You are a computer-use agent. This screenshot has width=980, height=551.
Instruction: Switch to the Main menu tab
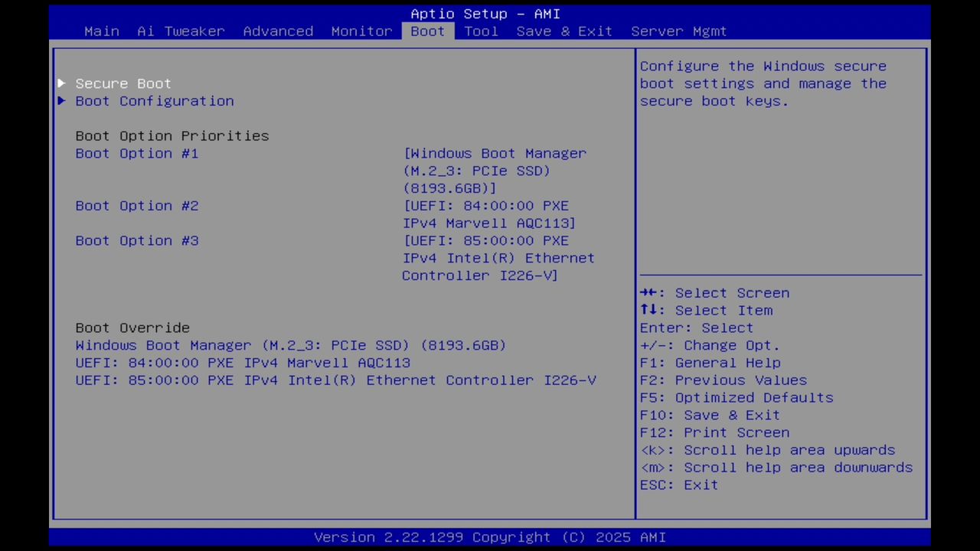pyautogui.click(x=101, y=31)
